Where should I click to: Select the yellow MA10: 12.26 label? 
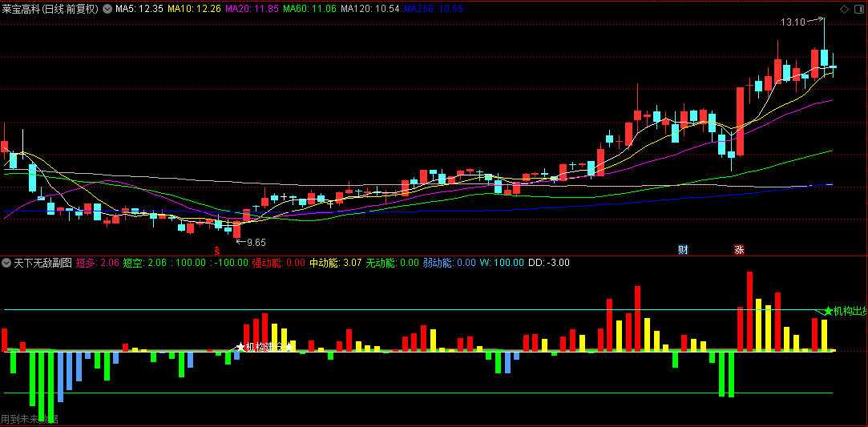point(194,9)
